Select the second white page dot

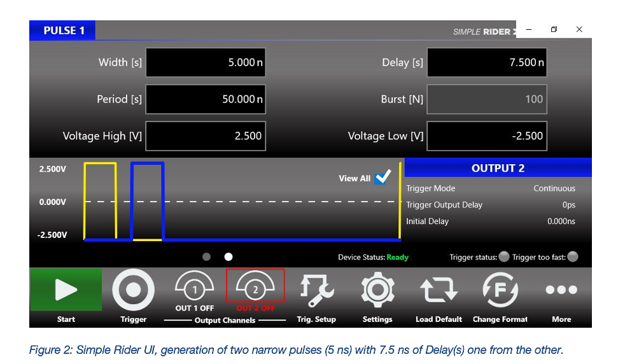(x=228, y=257)
